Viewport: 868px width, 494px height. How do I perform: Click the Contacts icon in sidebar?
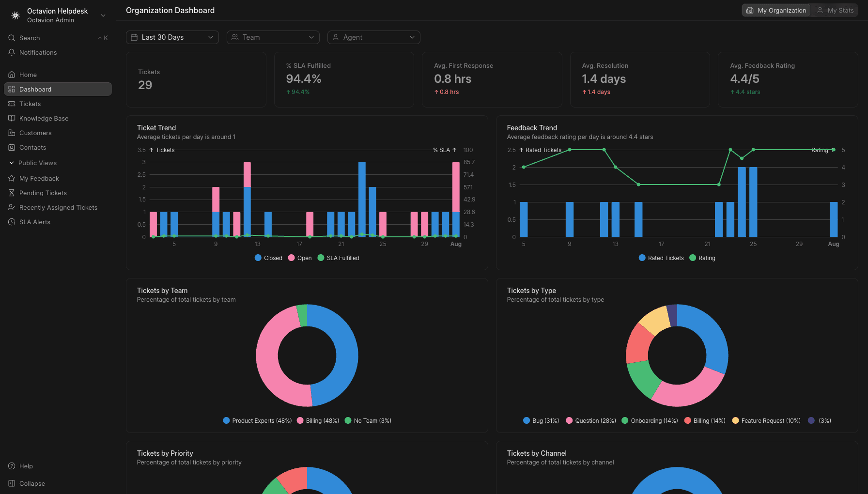(12, 147)
